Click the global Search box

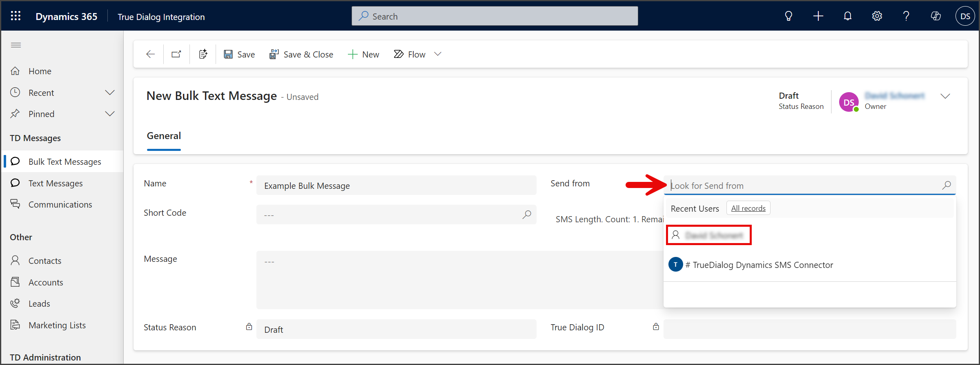pyautogui.click(x=494, y=16)
